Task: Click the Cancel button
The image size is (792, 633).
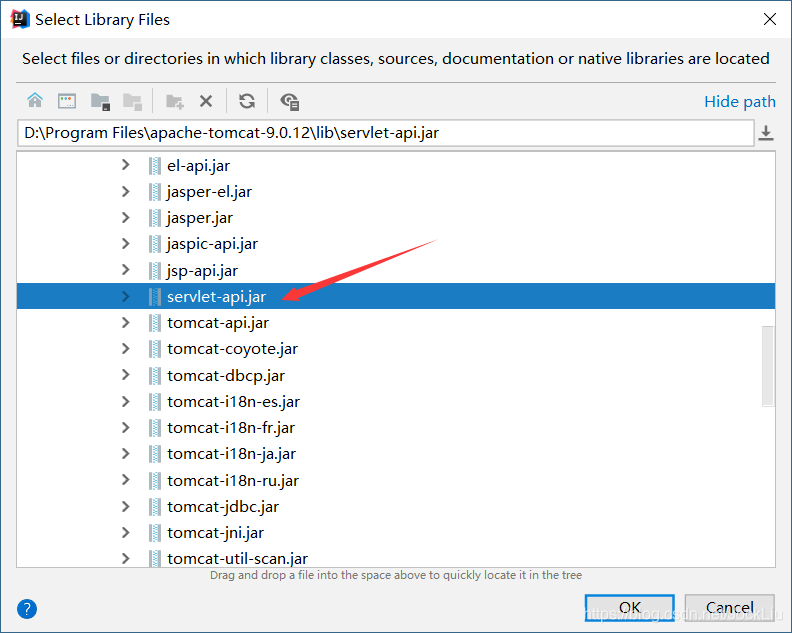Action: pyautogui.click(x=729, y=607)
